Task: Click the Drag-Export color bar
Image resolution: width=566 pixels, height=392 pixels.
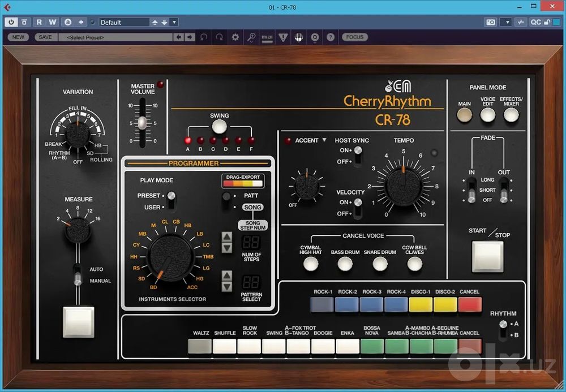Action: pyautogui.click(x=243, y=183)
